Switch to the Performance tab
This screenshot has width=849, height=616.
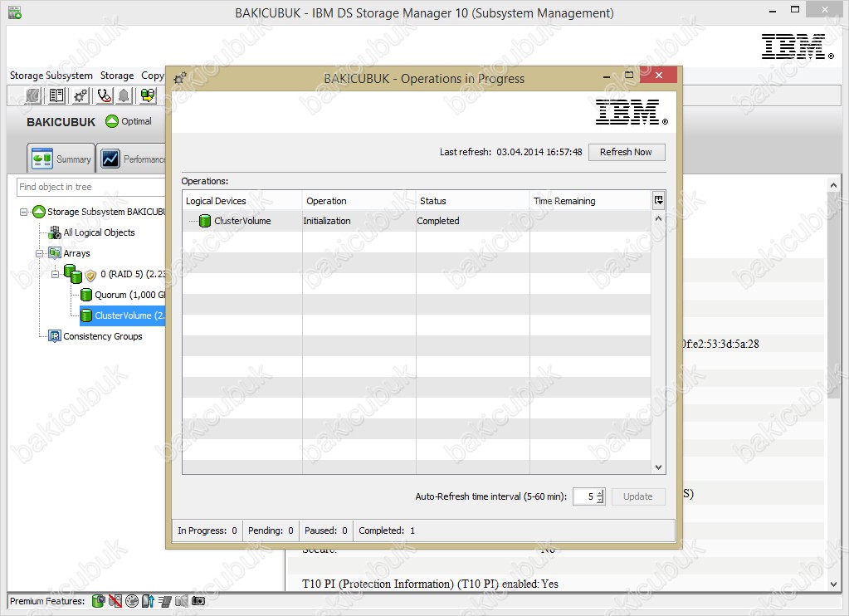click(131, 159)
